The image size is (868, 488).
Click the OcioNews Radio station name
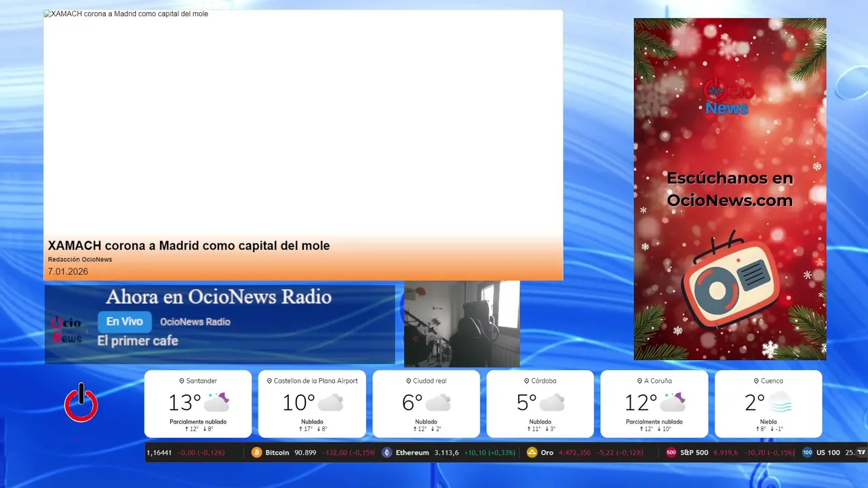[x=195, y=322]
